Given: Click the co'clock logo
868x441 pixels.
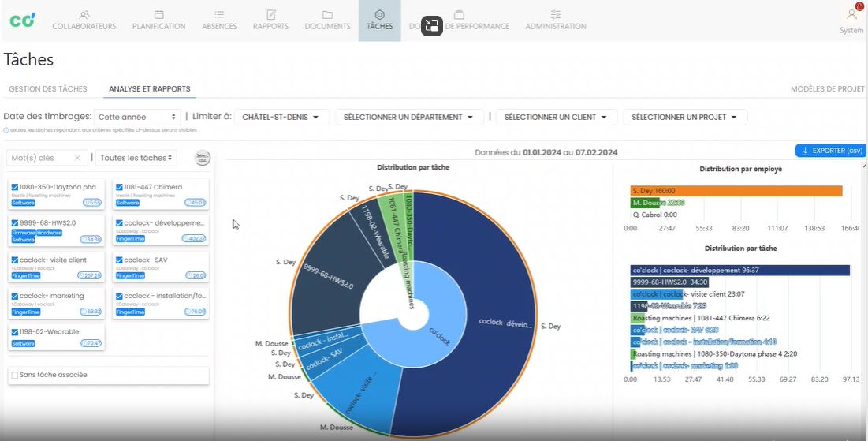Looking at the screenshot, I should click(23, 20).
